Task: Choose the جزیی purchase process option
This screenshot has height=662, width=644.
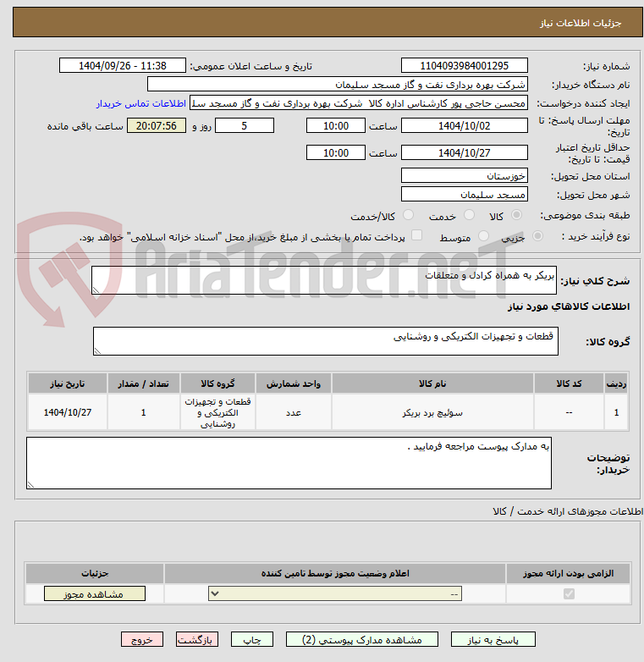Action: [537, 236]
